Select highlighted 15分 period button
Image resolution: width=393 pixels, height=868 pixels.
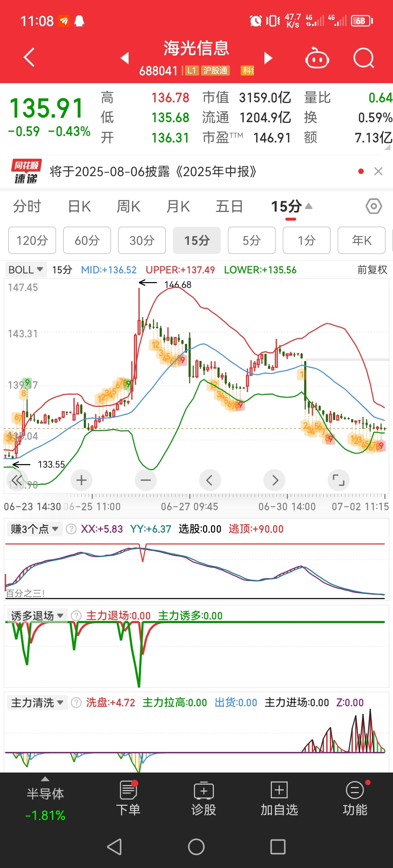[197, 241]
